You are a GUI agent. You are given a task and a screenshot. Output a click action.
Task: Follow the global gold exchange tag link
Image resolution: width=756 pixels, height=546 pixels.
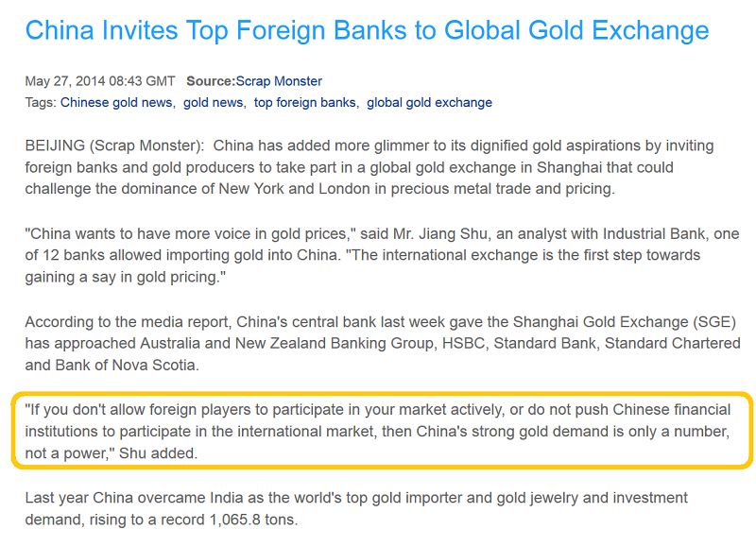(x=429, y=102)
